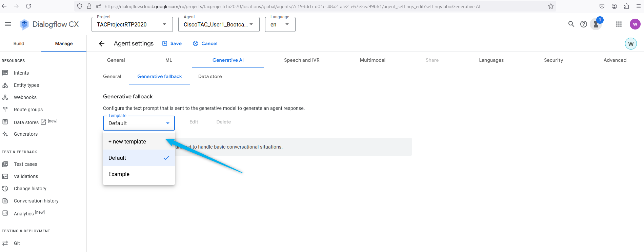Open the Speech and IVR tab
Screen dimensions: 644x252
coord(302,60)
